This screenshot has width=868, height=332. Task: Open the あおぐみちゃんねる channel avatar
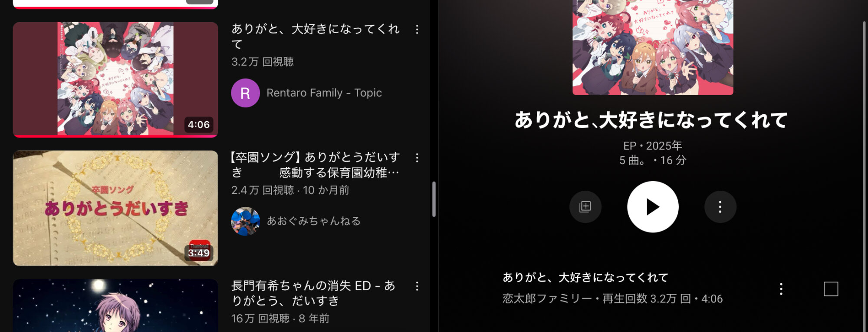[x=245, y=221]
